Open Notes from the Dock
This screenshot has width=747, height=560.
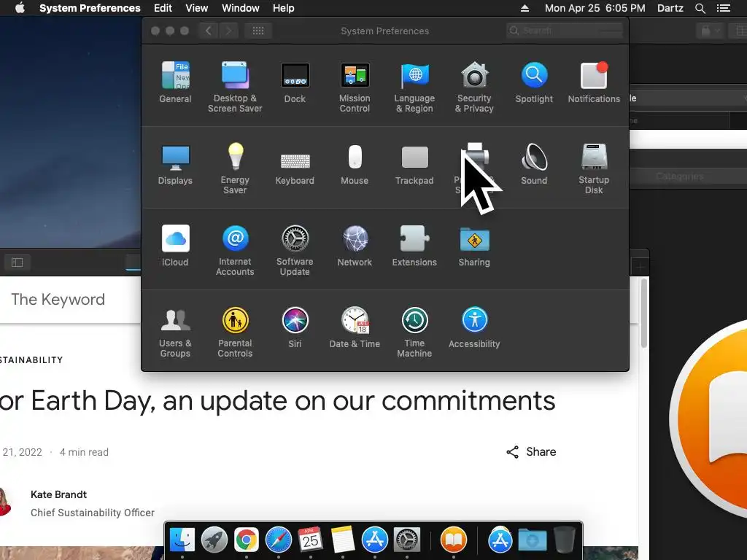[343, 540]
